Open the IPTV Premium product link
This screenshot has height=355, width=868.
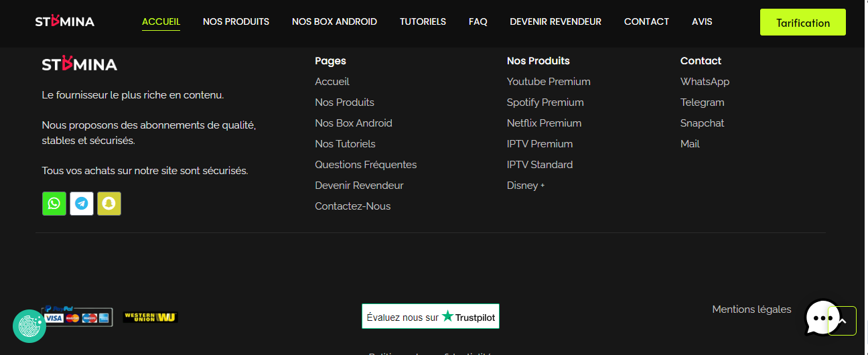point(540,144)
